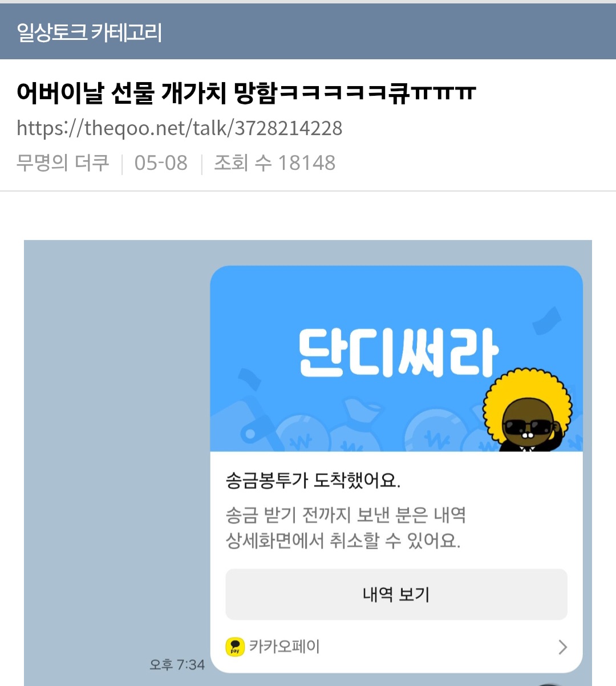Click the author name 무명의 더쿠
This screenshot has height=686, width=616.
(x=63, y=163)
